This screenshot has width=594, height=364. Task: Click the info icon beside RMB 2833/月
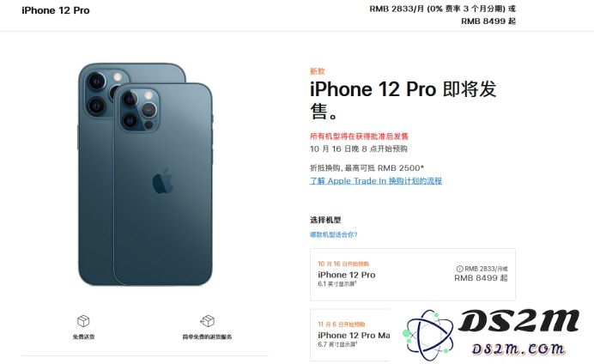point(459,269)
